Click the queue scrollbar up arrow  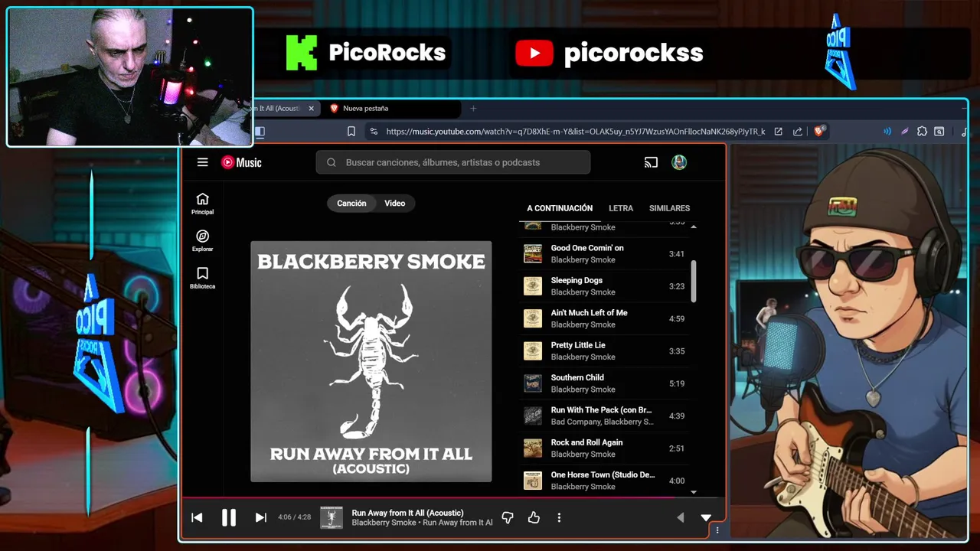coord(694,227)
